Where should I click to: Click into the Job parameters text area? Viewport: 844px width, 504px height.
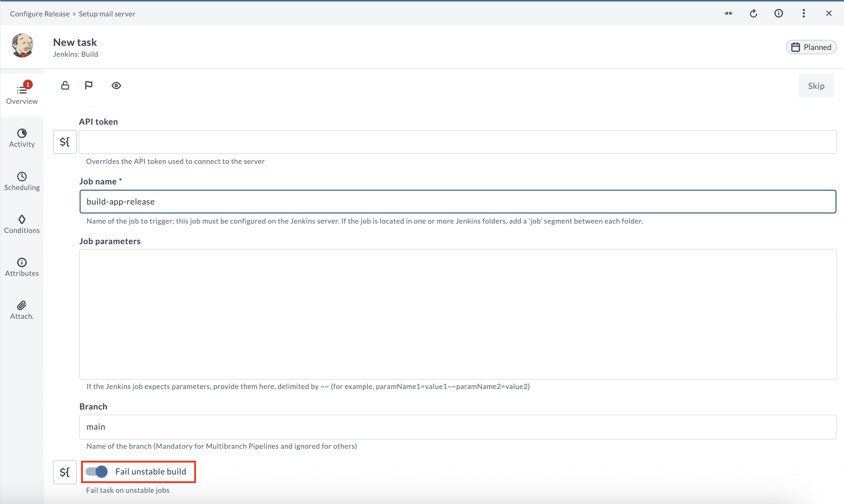click(x=457, y=314)
